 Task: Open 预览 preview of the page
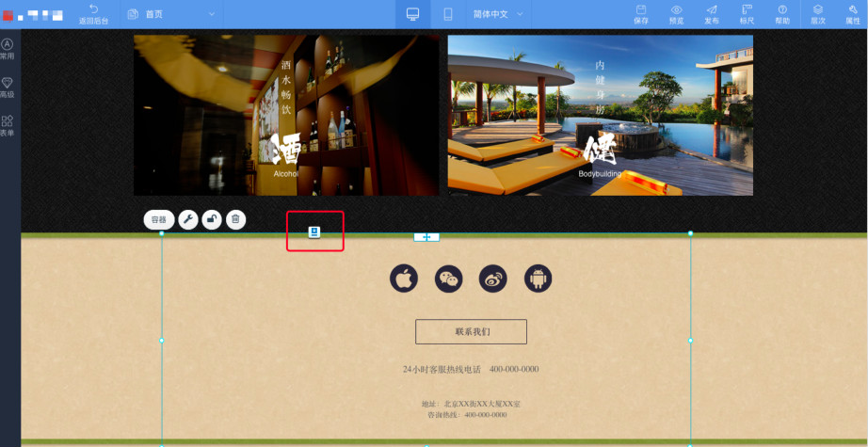[676, 14]
